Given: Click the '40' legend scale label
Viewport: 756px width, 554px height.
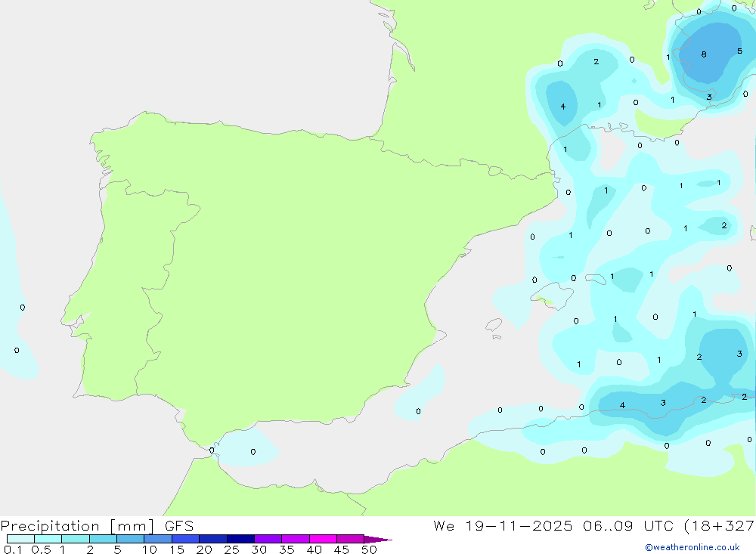Looking at the screenshot, I should [x=314, y=549].
